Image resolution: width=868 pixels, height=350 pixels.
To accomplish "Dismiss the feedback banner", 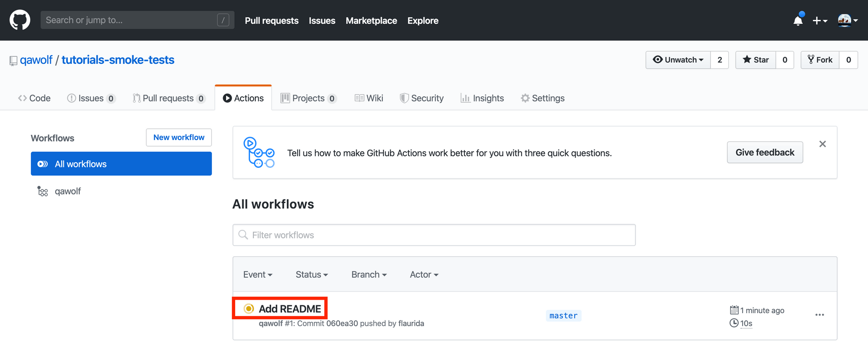I will (x=822, y=144).
